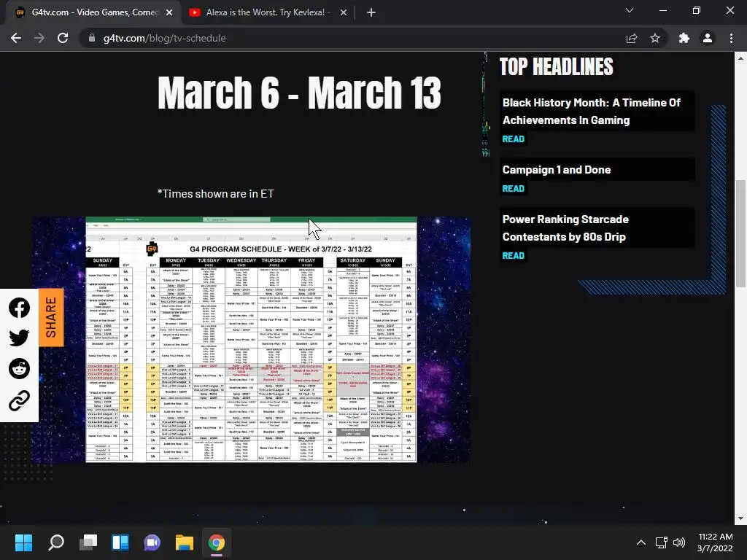747x560 pixels.
Task: Open taskbar Search
Action: click(x=55, y=542)
